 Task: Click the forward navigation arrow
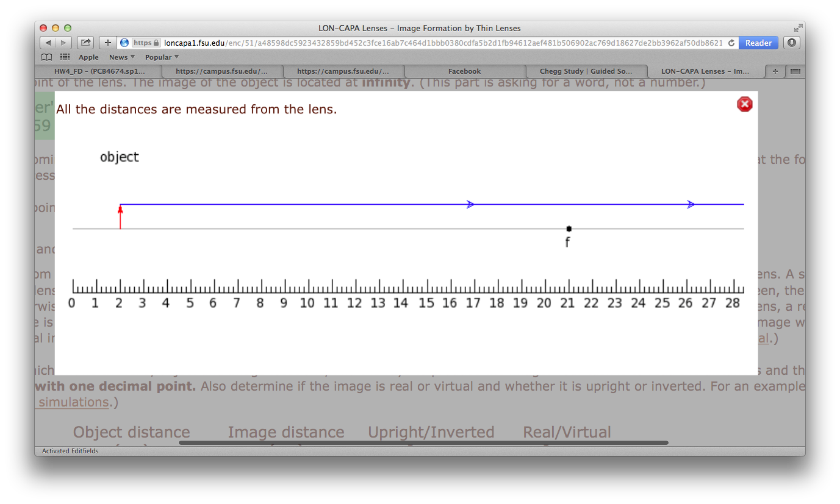pos(63,43)
